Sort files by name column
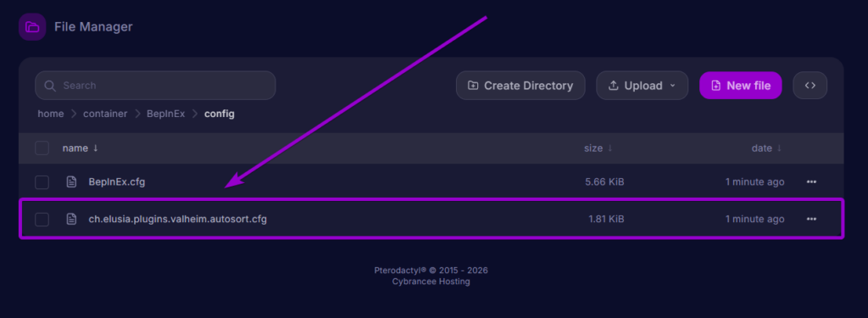 (x=81, y=148)
